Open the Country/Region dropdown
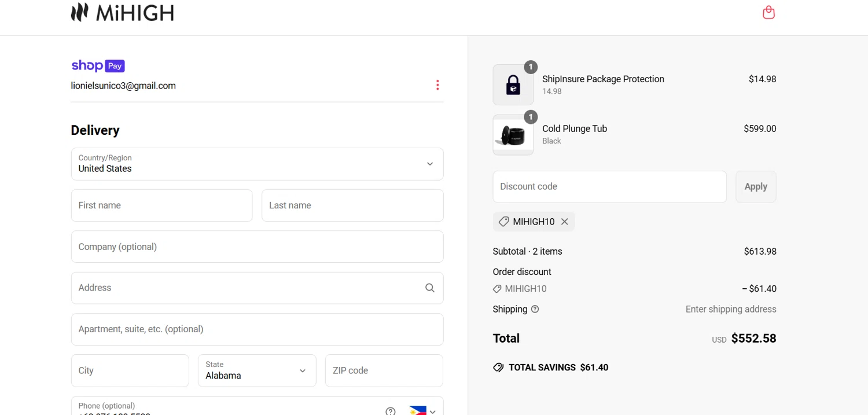868x415 pixels. tap(257, 164)
